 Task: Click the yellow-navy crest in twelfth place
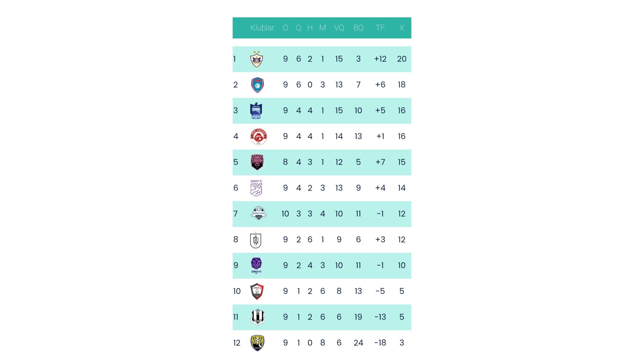257,343
